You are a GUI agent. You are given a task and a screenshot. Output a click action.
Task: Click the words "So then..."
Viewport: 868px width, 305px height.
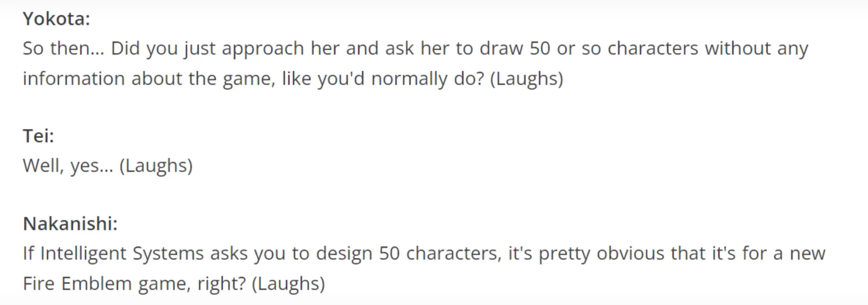pos(63,48)
